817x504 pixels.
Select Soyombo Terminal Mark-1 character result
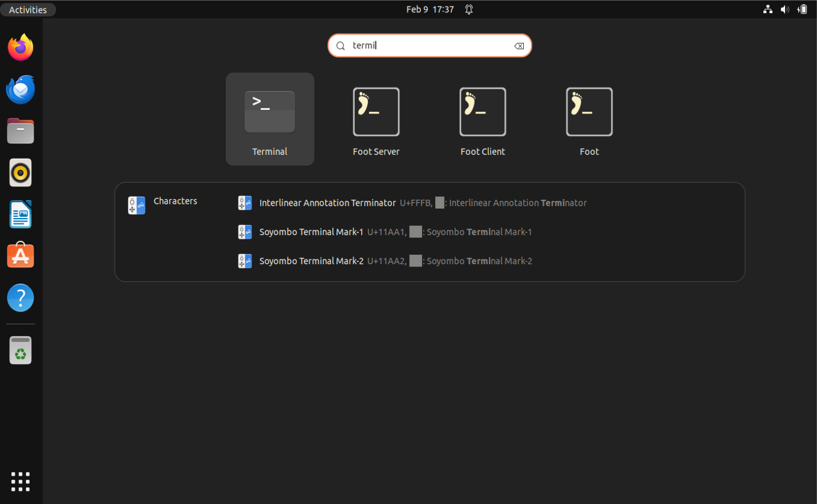pyautogui.click(x=311, y=232)
